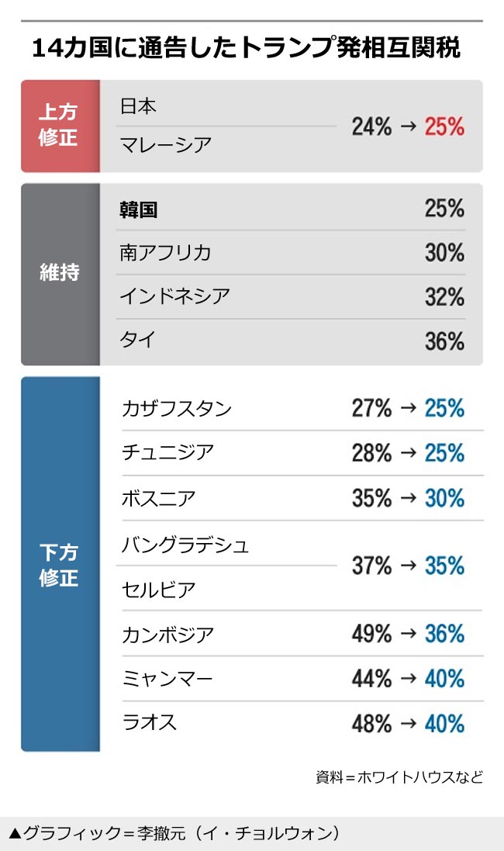Select the red 上方修正 category block
This screenshot has width=504, height=851.
pyautogui.click(x=60, y=126)
